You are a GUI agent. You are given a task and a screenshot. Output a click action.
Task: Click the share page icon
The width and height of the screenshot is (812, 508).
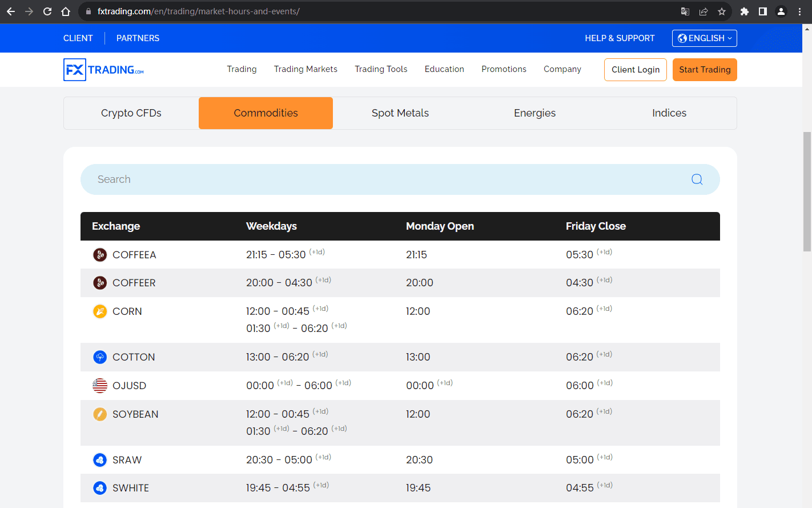pyautogui.click(x=704, y=11)
